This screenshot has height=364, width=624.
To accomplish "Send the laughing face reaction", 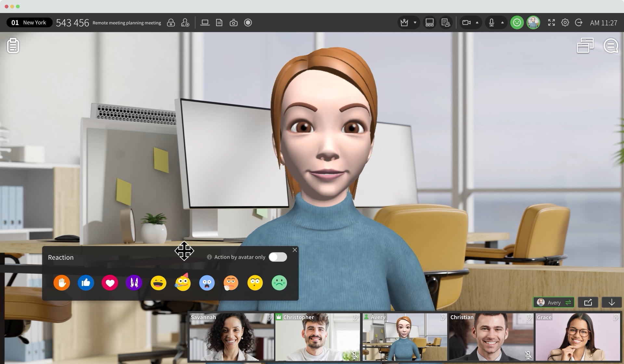I will pos(158,283).
